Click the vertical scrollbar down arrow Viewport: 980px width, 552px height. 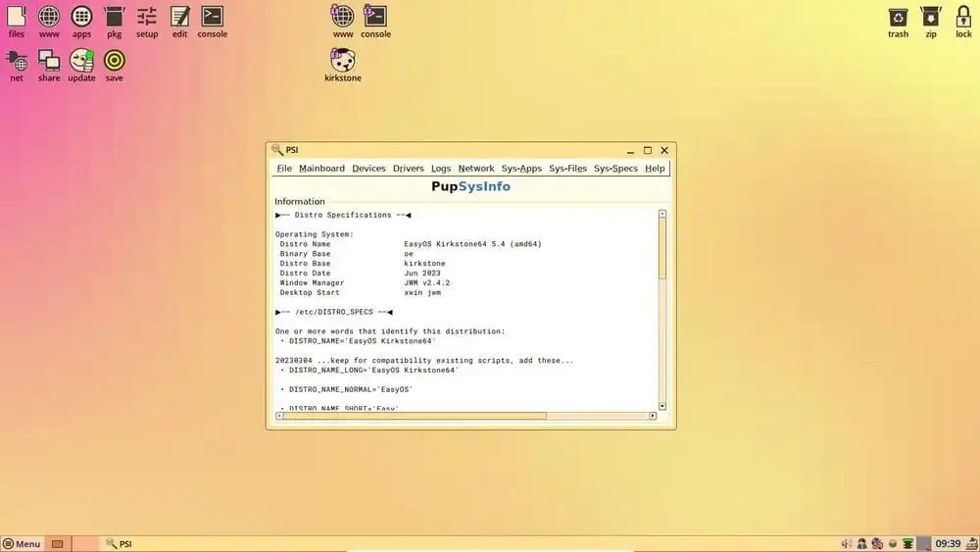tap(662, 406)
